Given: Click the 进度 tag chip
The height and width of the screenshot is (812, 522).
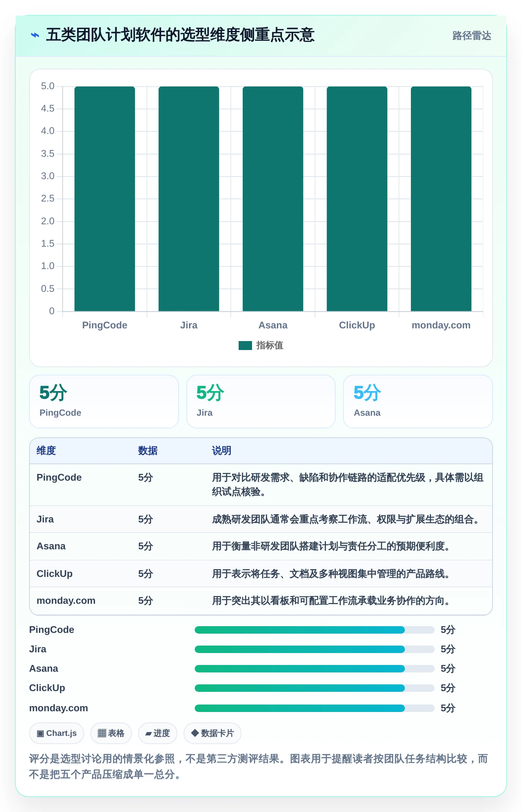Looking at the screenshot, I should pos(158,733).
